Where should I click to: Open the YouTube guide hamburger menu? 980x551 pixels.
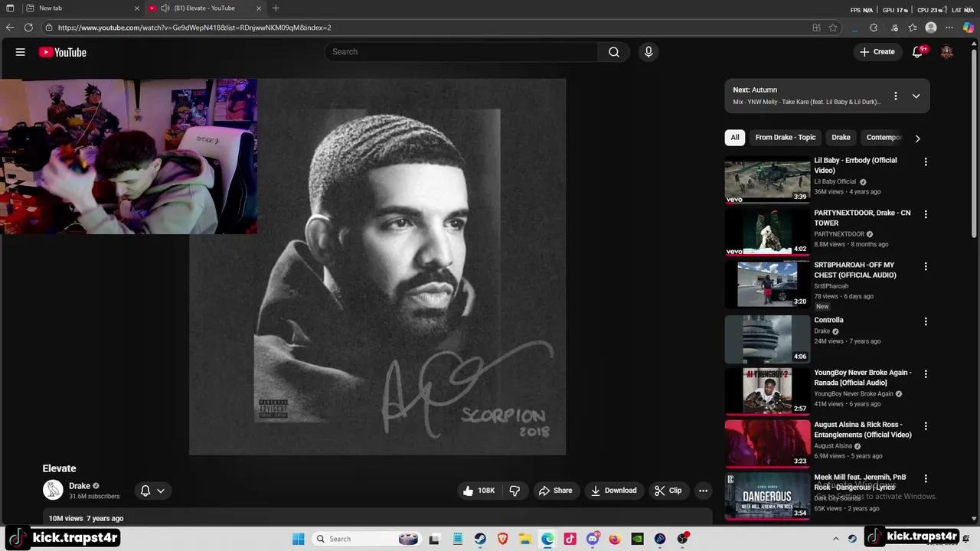pyautogui.click(x=21, y=52)
